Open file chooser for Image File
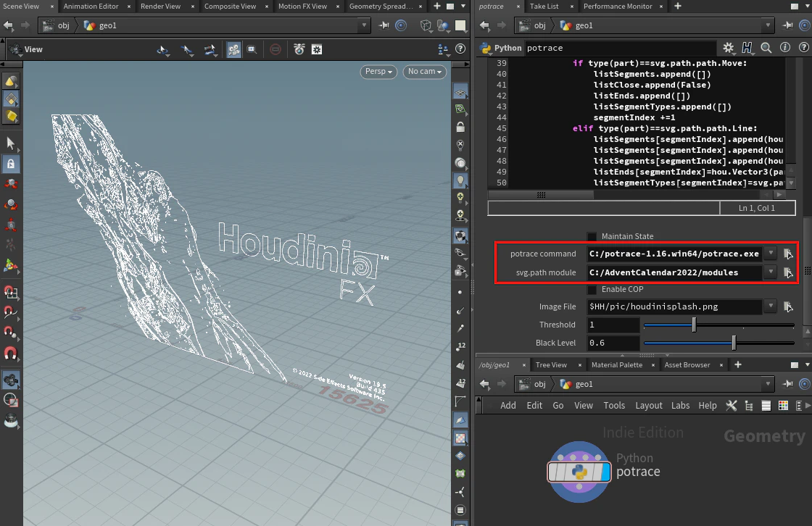The image size is (812, 526). [788, 306]
